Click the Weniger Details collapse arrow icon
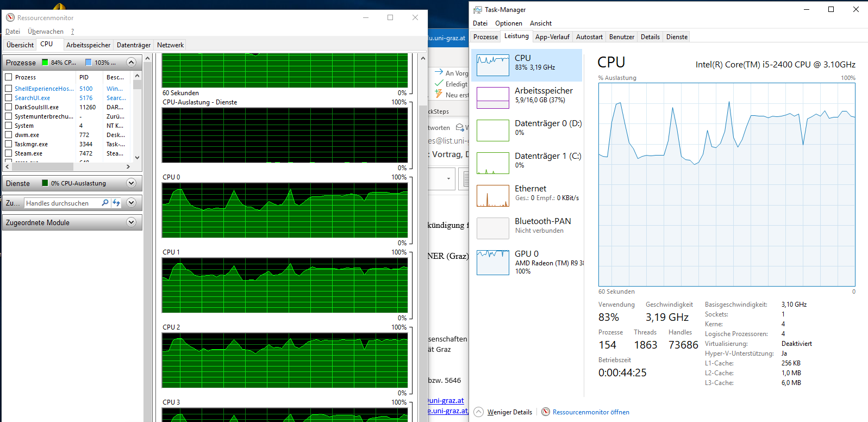This screenshot has width=868, height=422. pyautogui.click(x=478, y=412)
